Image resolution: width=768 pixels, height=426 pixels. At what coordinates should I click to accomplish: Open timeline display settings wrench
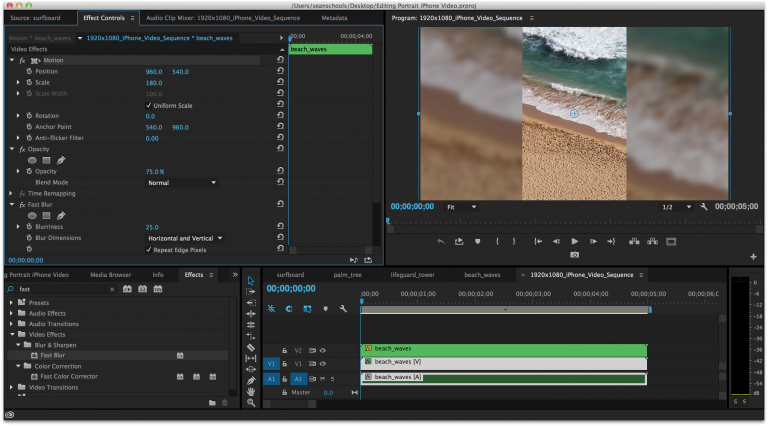(343, 308)
